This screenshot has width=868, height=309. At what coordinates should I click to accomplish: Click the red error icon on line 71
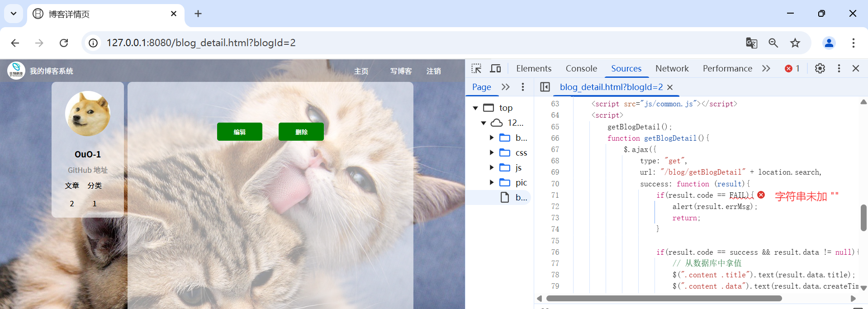pos(761,195)
